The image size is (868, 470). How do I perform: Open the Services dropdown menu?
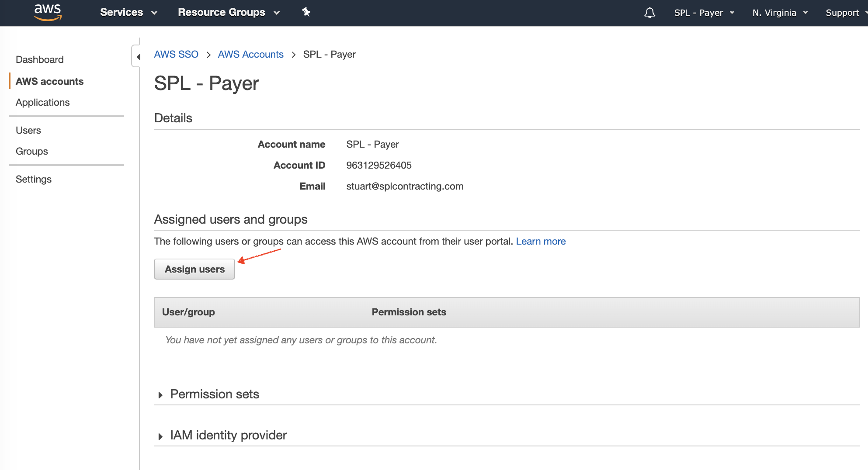[x=128, y=12]
